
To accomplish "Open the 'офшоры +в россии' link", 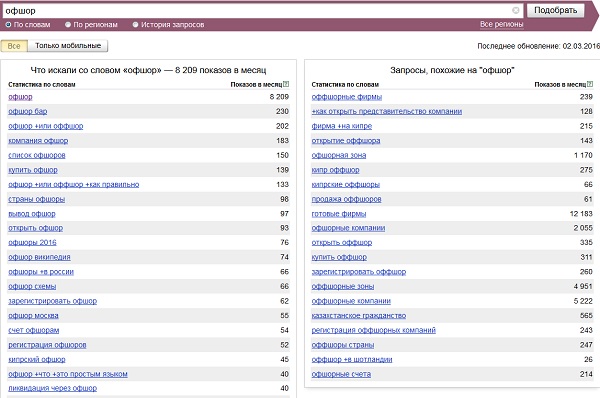I will click(41, 272).
